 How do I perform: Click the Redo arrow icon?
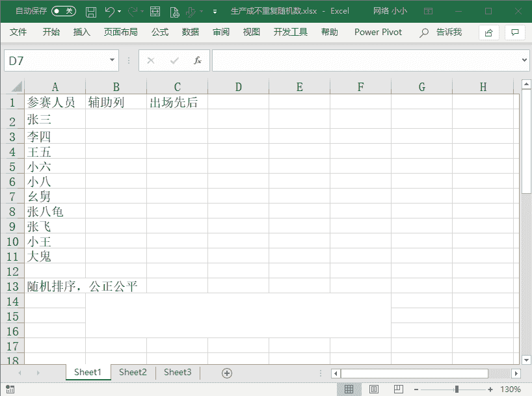click(132, 12)
